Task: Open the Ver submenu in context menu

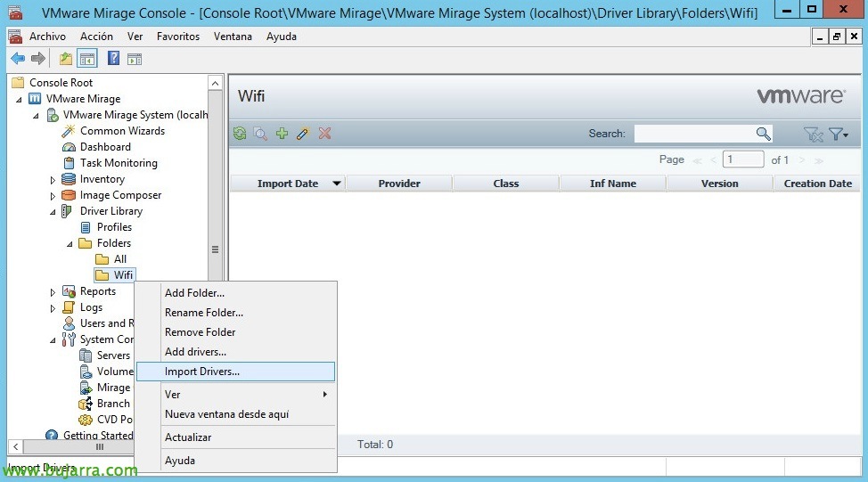Action: 236,395
